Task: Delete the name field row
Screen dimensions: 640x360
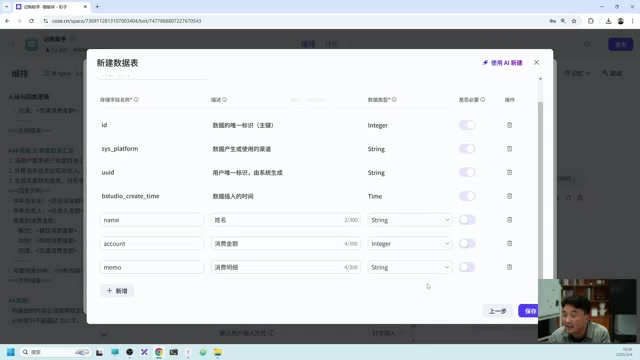Action: (509, 220)
